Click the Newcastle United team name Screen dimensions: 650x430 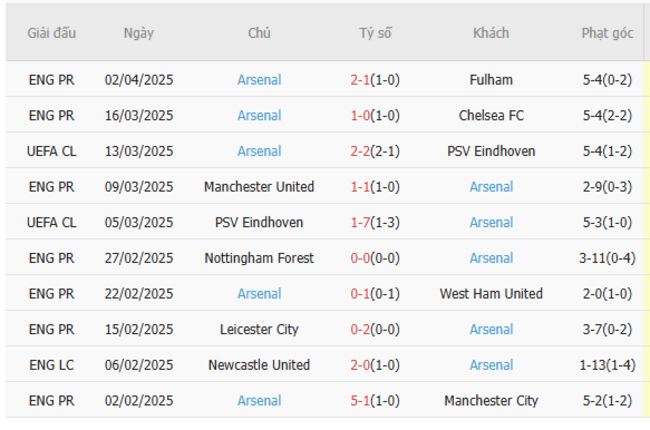pos(259,365)
